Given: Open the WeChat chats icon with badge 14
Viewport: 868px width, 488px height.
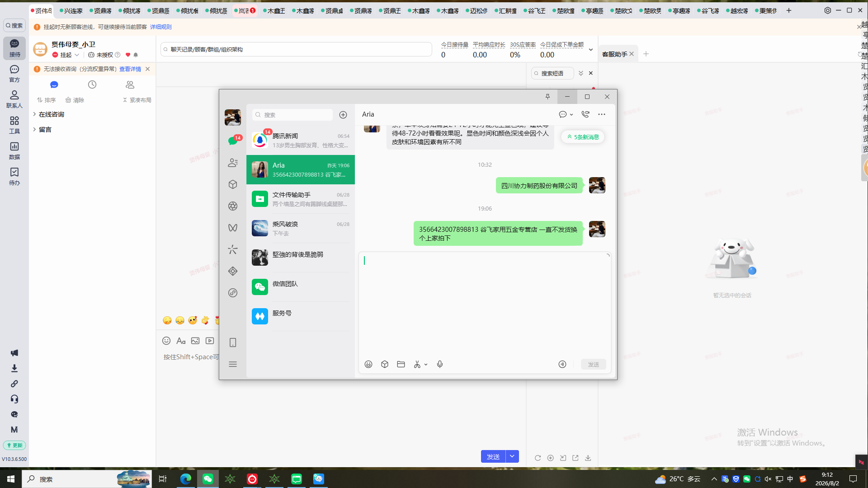Looking at the screenshot, I should (x=233, y=141).
